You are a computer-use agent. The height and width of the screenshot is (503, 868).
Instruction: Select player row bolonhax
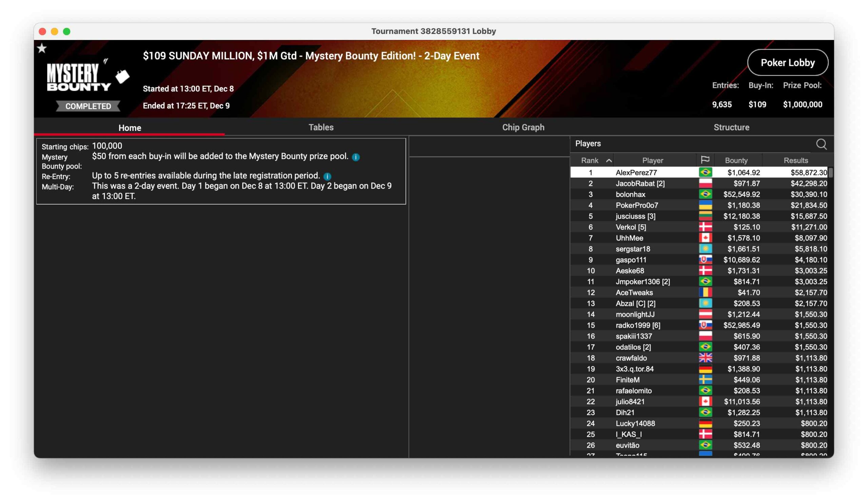(630, 194)
